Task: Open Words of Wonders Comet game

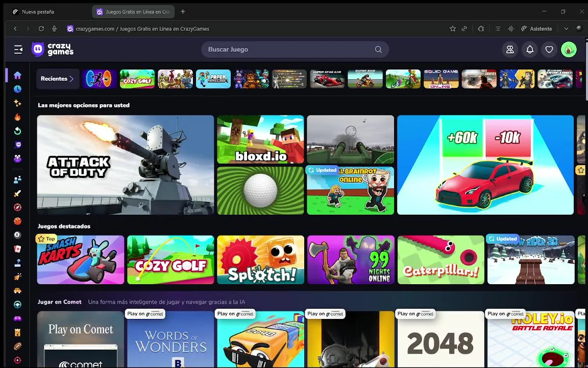Action: pos(170,339)
